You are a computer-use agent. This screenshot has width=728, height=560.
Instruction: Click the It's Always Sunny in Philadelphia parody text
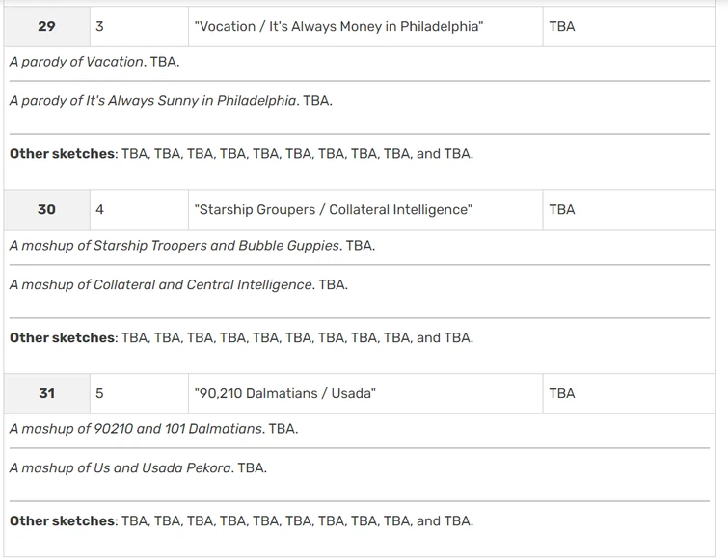pos(171,101)
